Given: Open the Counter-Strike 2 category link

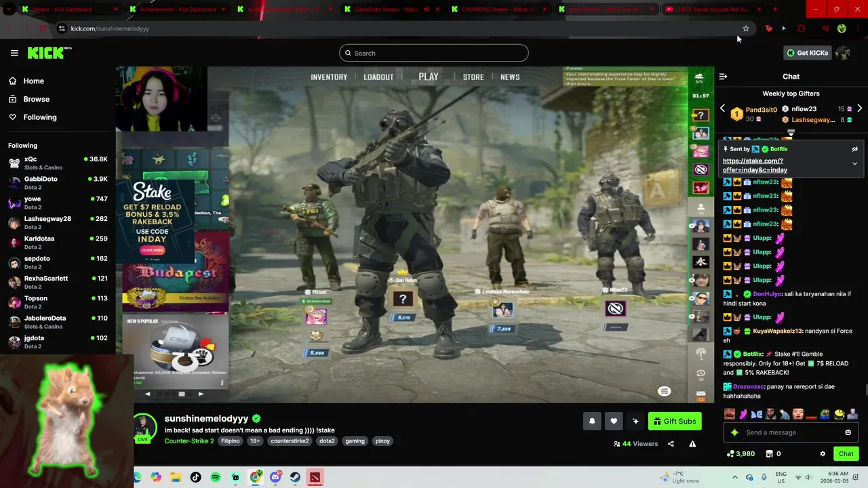Looking at the screenshot, I should [189, 441].
